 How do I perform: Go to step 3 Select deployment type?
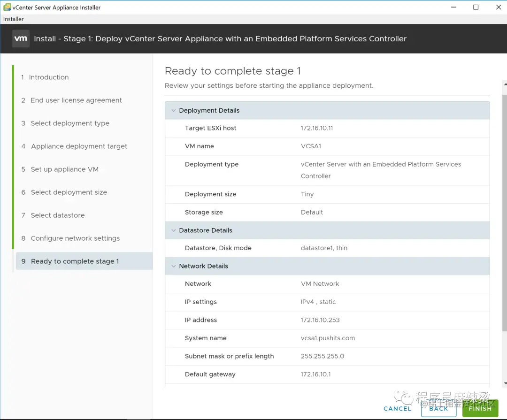click(65, 123)
